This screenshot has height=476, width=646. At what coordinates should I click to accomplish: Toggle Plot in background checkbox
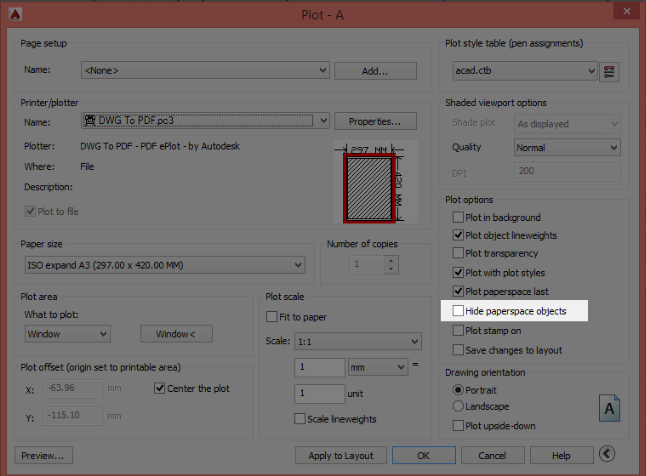pyautogui.click(x=459, y=217)
